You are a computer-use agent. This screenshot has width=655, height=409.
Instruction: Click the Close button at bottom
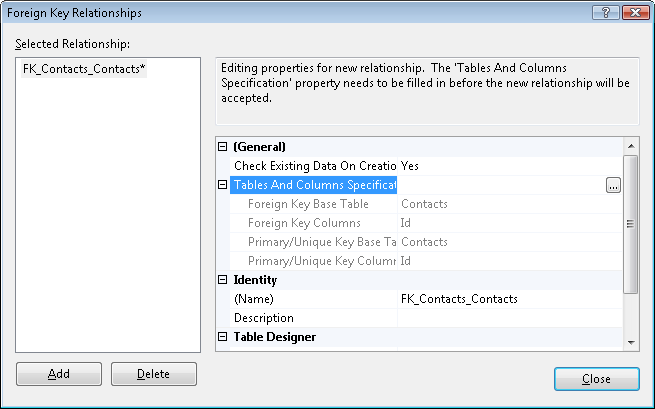click(x=596, y=379)
